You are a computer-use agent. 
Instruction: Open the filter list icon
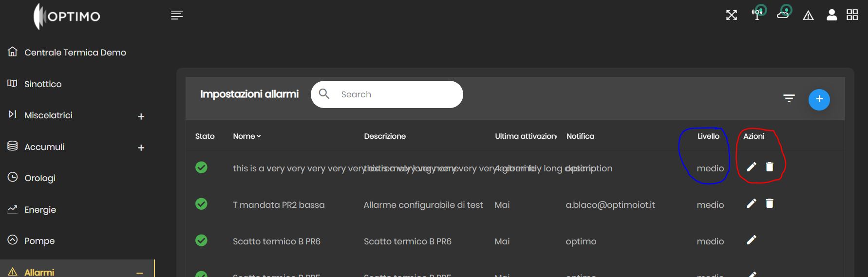click(789, 99)
